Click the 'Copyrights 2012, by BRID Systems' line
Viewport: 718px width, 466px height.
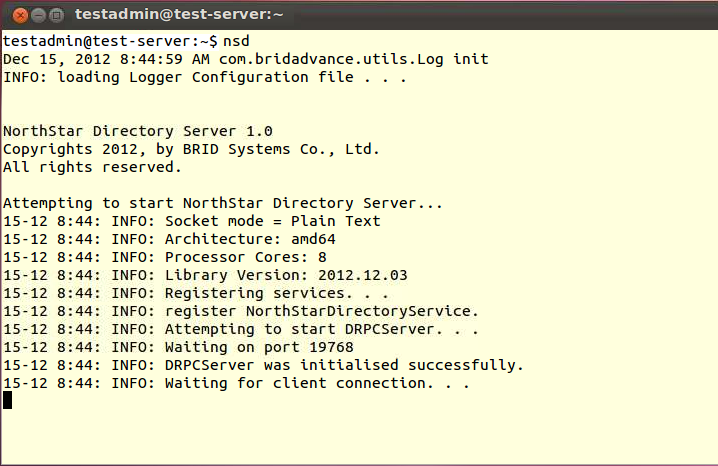click(191, 149)
